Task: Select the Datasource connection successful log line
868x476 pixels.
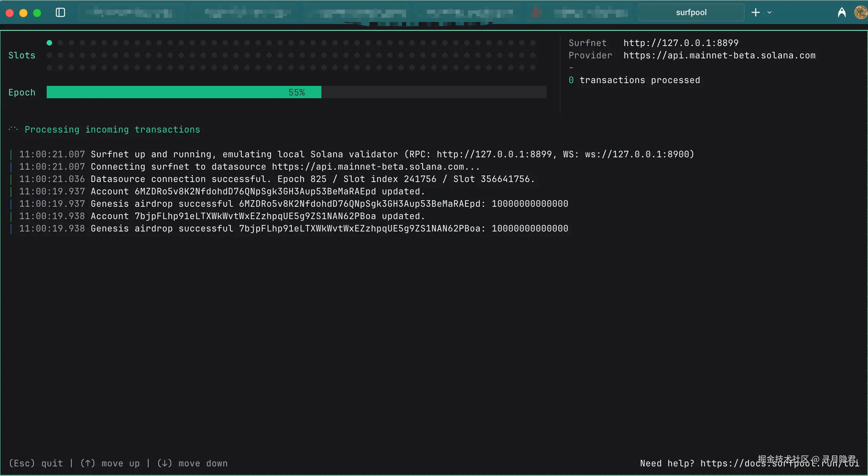Action: pyautogui.click(x=276, y=179)
